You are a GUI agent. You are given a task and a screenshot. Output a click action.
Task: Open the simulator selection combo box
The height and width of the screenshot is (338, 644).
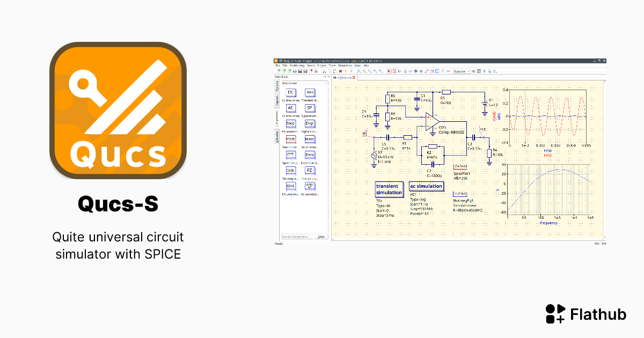point(462,71)
